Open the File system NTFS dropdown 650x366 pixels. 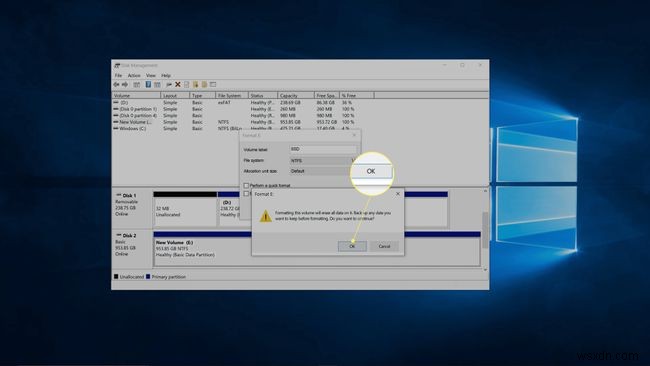pos(323,160)
